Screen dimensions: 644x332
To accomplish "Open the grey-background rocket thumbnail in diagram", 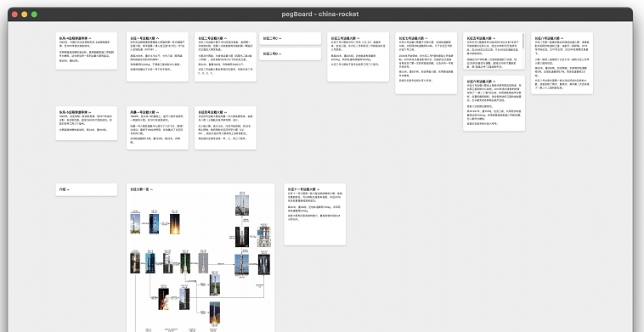I will [203, 263].
